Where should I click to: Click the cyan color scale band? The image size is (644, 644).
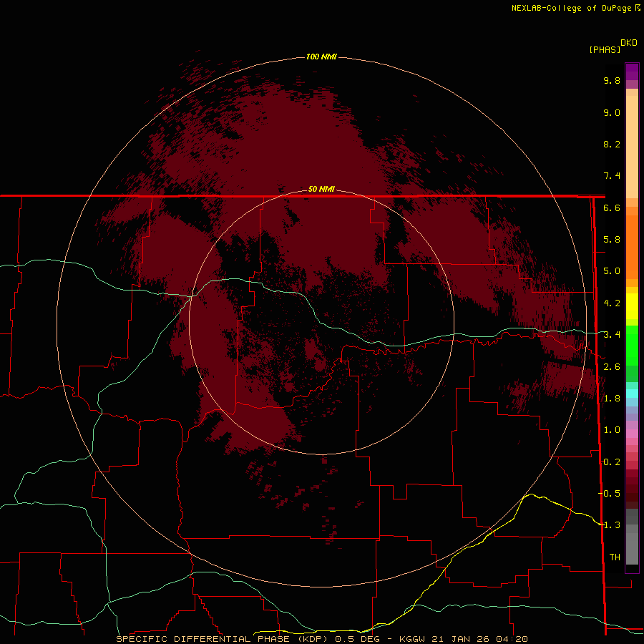tap(632, 394)
